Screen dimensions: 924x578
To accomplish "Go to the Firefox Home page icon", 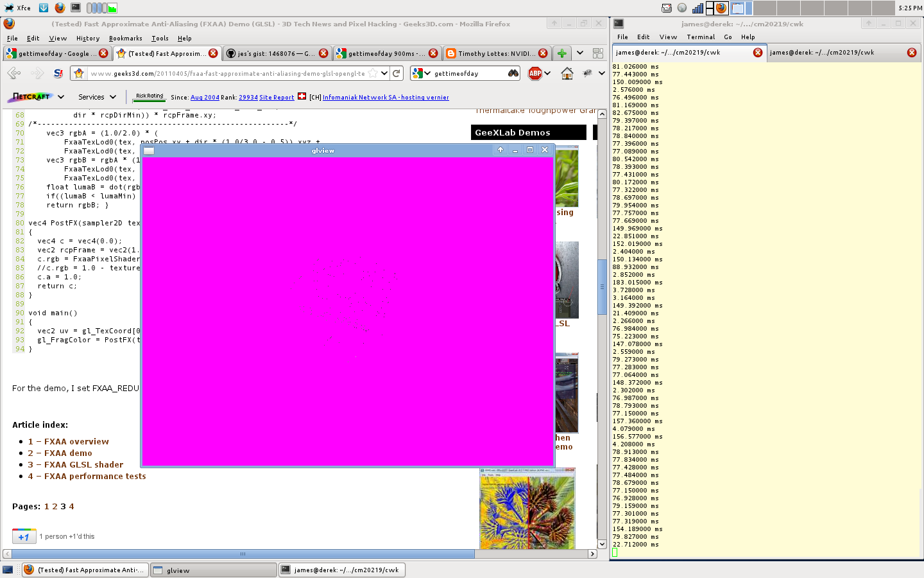I will pos(567,73).
